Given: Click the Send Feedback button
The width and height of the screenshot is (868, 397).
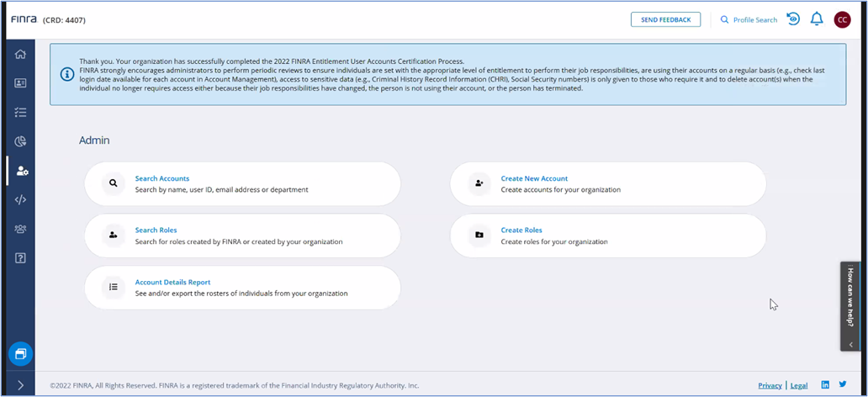Looking at the screenshot, I should (x=665, y=19).
